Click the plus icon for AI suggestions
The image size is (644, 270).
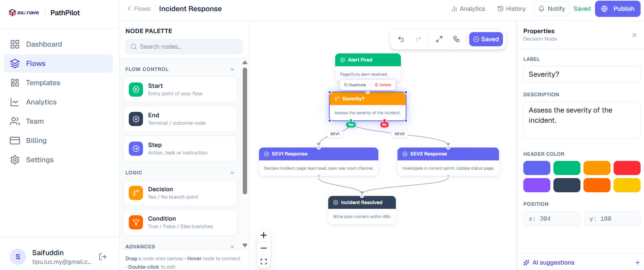point(637,263)
